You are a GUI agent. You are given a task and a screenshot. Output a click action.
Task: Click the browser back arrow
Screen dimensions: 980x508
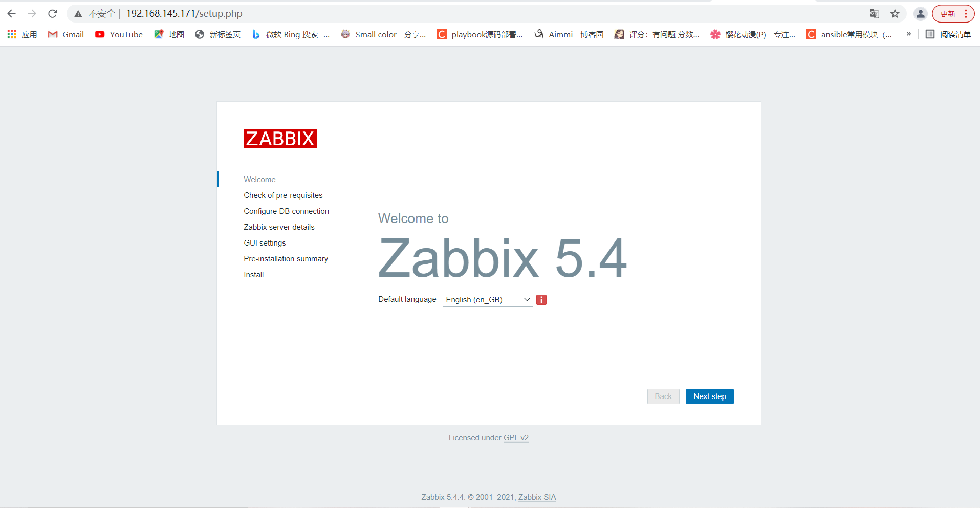pos(11,14)
